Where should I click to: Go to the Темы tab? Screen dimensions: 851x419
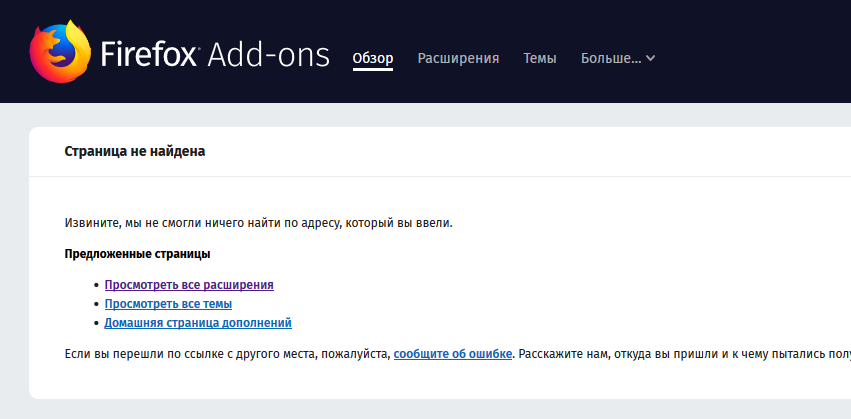pyautogui.click(x=540, y=58)
